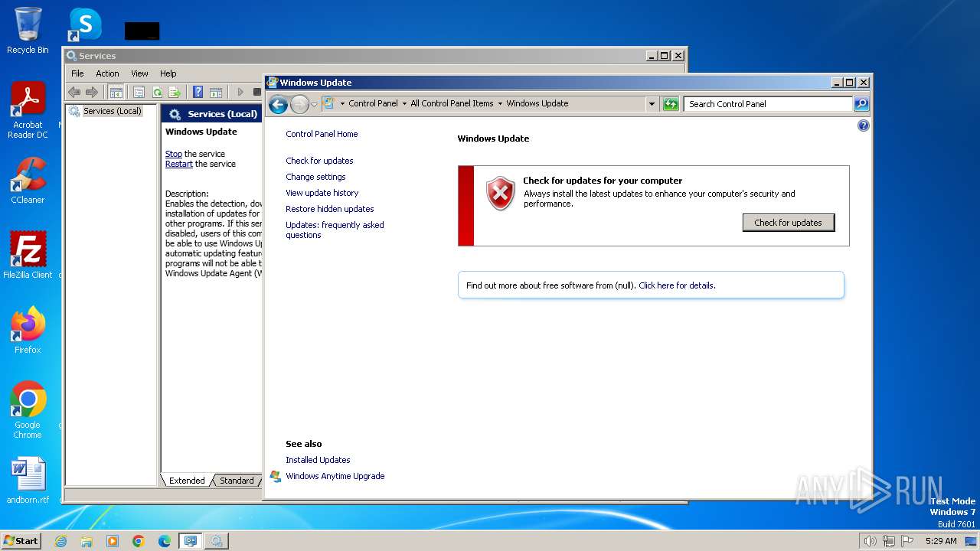Screen dimensions: 980x551
Task: Select Services window taskbar button
Action: [216, 541]
